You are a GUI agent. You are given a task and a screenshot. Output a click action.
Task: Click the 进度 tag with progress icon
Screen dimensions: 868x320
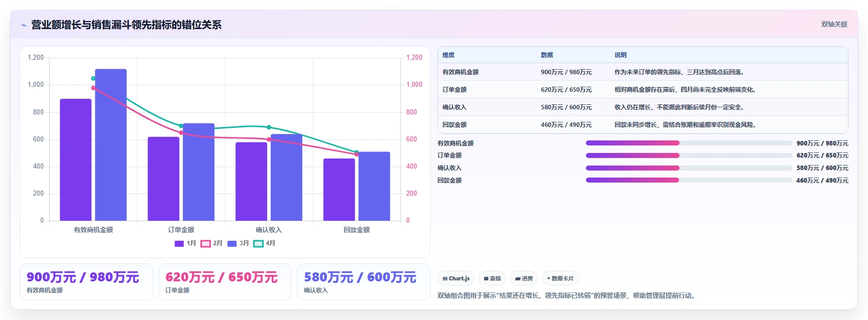pos(524,278)
